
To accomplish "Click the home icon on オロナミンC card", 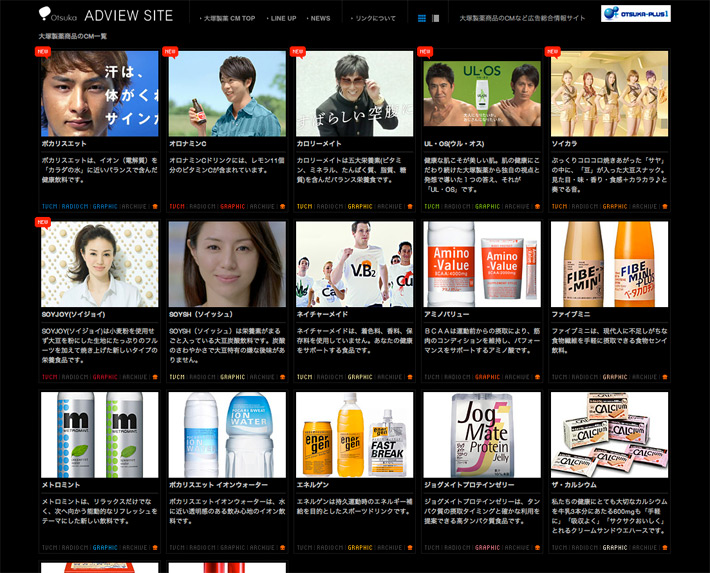I will coord(283,207).
